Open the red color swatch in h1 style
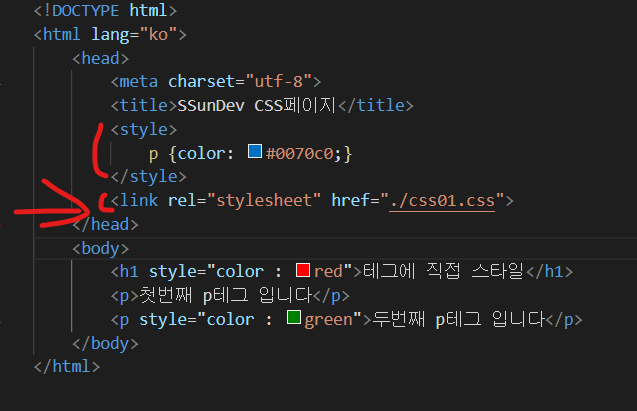 tap(303, 270)
